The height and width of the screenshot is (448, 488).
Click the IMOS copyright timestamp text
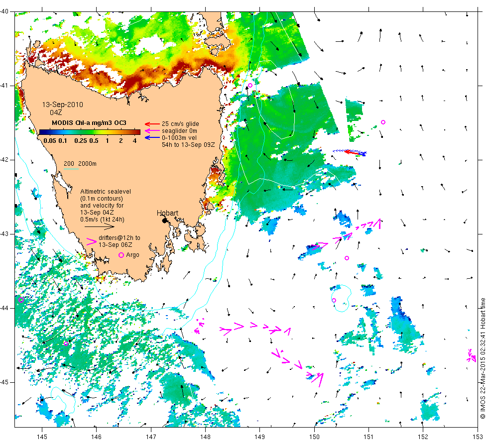point(483,358)
